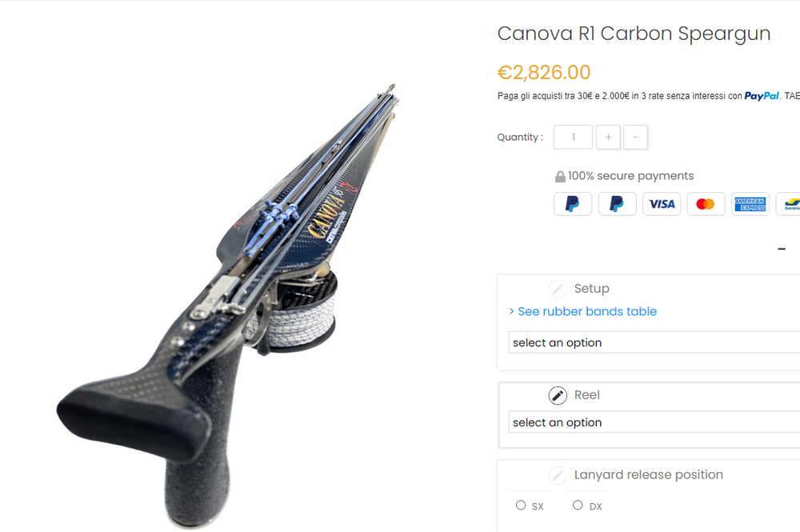This screenshot has height=532, width=800.
Task: Select the DX lanyard release radio button
Action: [578, 505]
